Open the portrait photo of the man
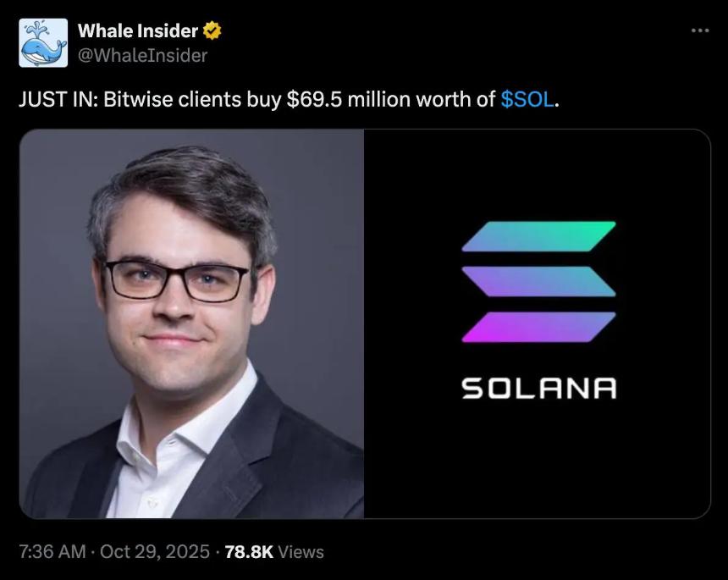This screenshot has width=728, height=580. (192, 323)
